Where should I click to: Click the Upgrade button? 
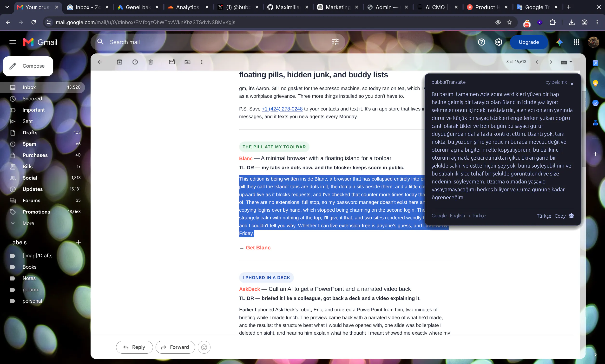pyautogui.click(x=529, y=42)
